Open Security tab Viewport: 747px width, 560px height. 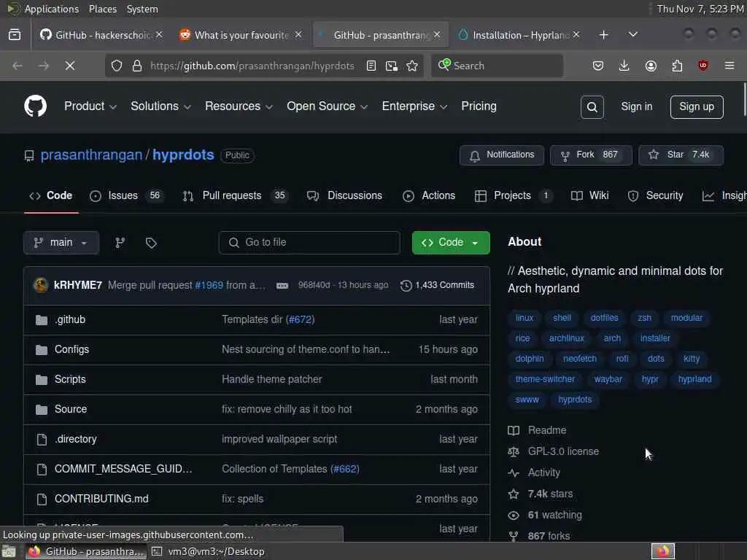click(x=655, y=195)
